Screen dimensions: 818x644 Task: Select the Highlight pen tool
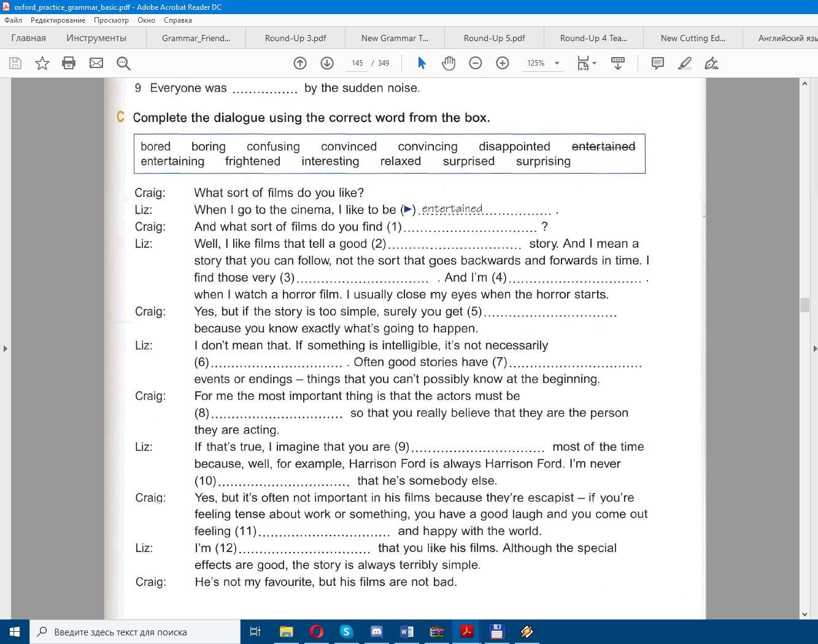pyautogui.click(x=685, y=63)
